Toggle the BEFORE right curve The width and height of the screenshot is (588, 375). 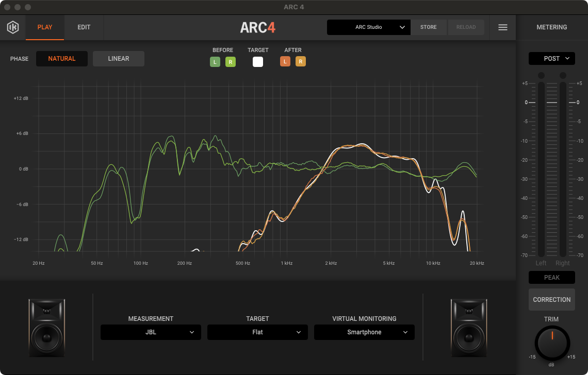pos(231,62)
